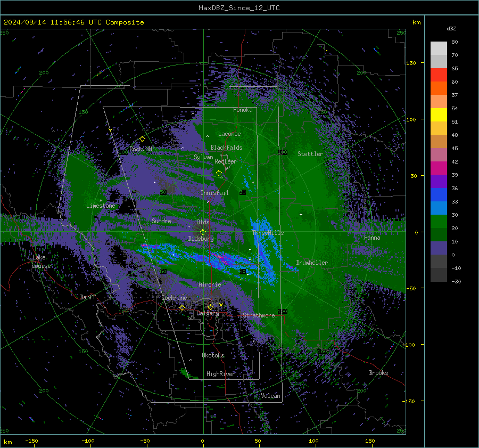
Task: Pick the slate purple 0-10 dBZ swatch
Action: point(439,248)
